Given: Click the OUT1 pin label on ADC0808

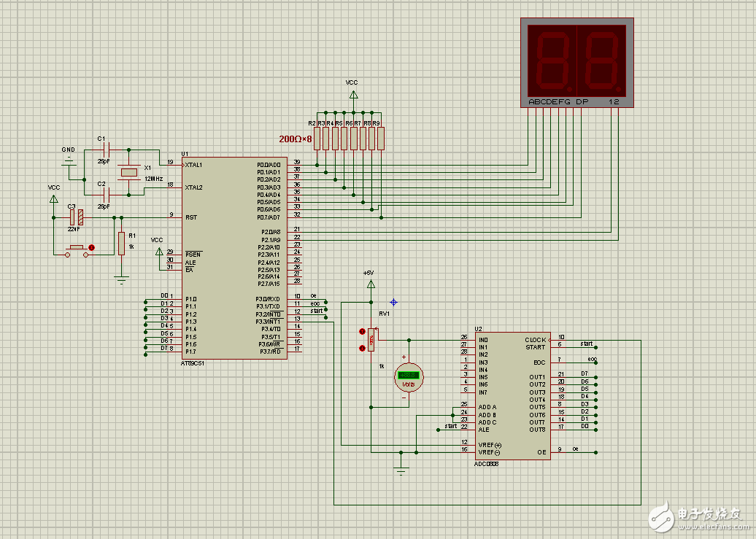Looking at the screenshot, I should (x=537, y=377).
